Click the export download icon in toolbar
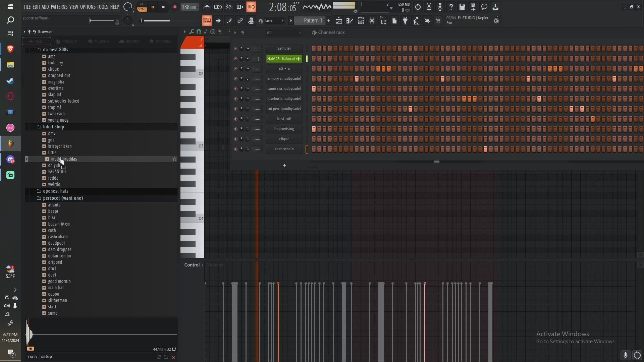Screen dimensions: 644x362 click(x=495, y=7)
